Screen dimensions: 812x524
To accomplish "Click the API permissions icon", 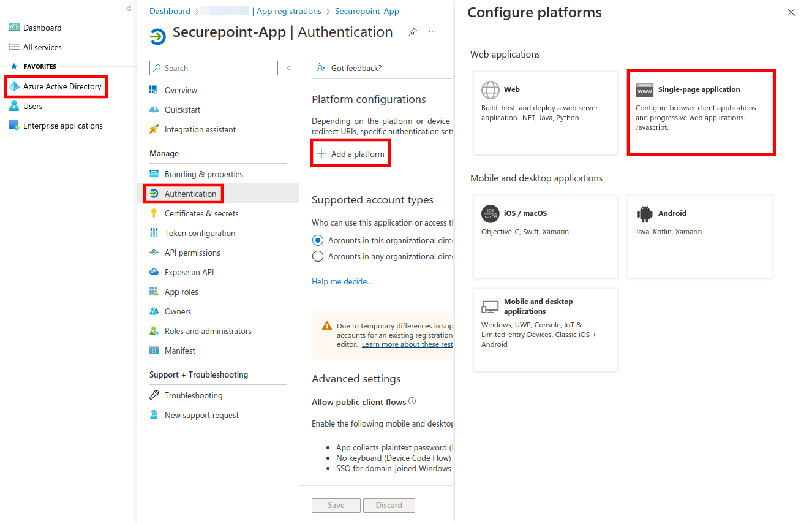I will [154, 253].
